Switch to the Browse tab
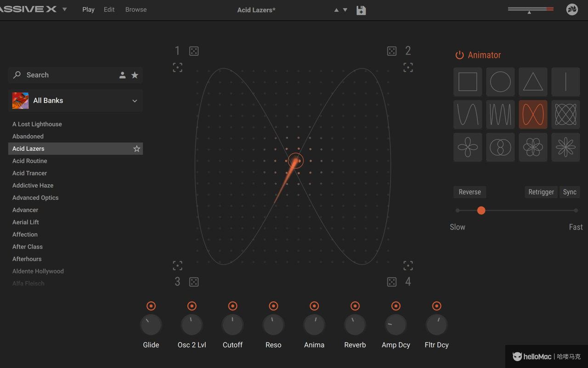Viewport: 588px width, 368px height. tap(136, 9)
